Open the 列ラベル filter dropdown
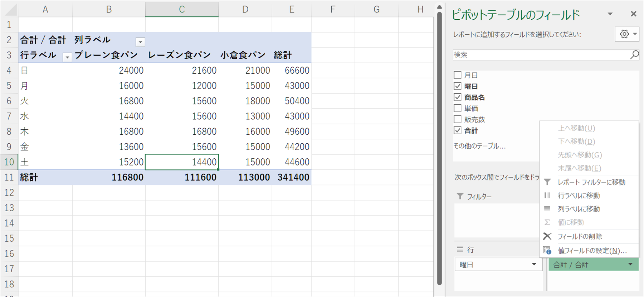 click(x=140, y=42)
